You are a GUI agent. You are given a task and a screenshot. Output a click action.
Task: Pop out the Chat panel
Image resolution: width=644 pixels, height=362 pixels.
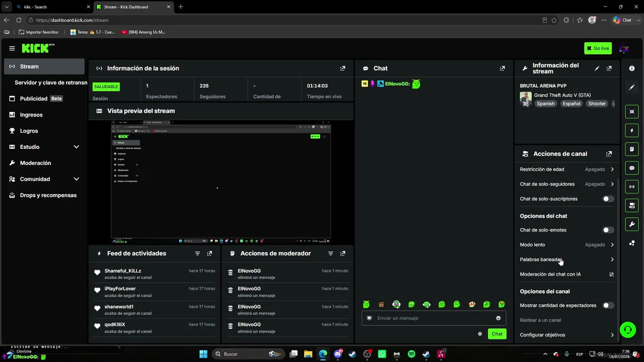pyautogui.click(x=502, y=68)
